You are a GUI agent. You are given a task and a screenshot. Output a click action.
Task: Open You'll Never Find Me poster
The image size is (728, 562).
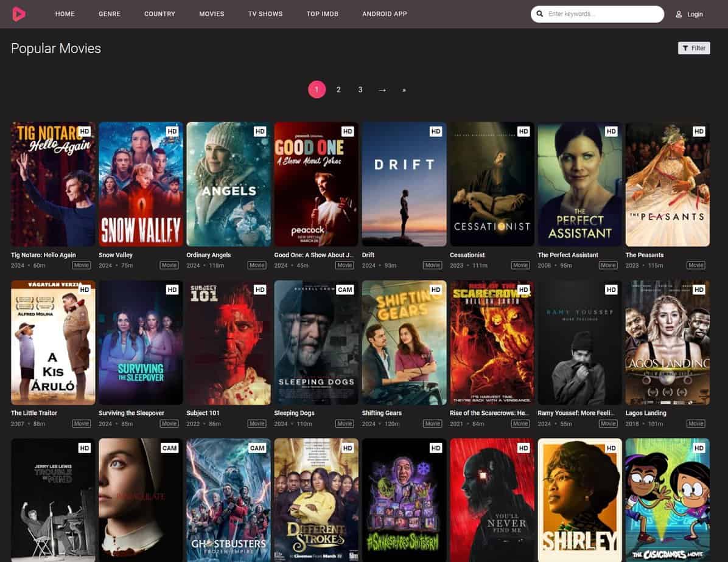tap(492, 501)
